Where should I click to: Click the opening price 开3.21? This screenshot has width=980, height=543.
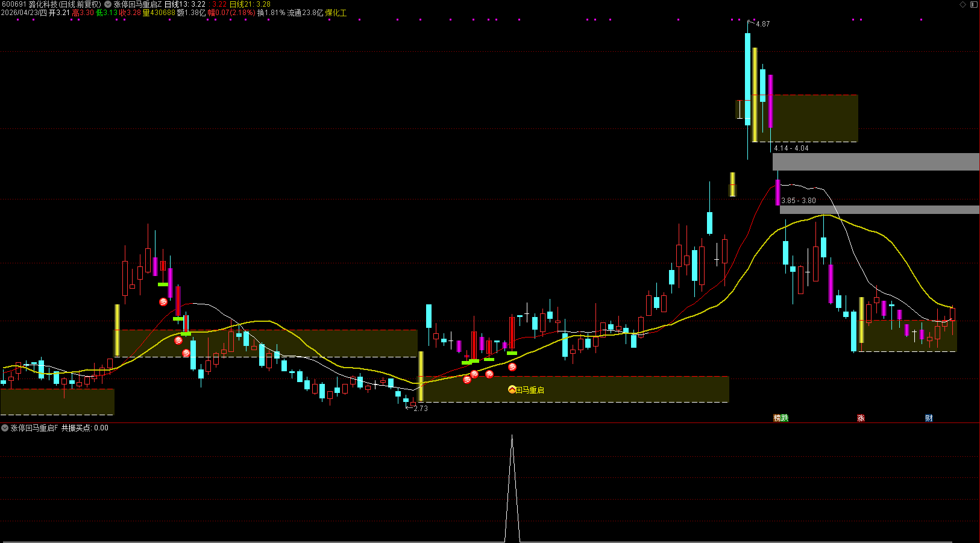(x=59, y=13)
